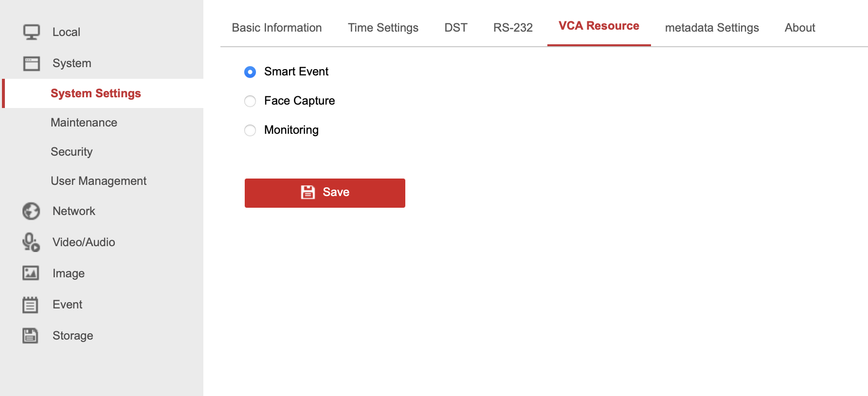Select Security in the sidebar
This screenshot has width=868, height=396.
[x=72, y=152]
